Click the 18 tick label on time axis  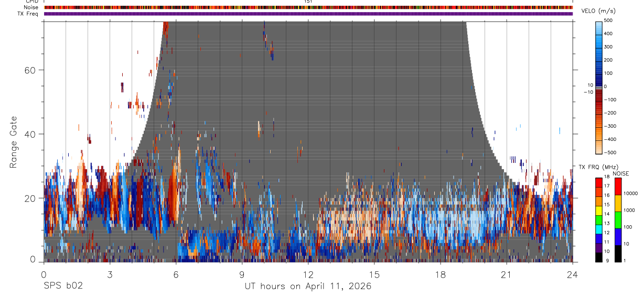[441, 274]
